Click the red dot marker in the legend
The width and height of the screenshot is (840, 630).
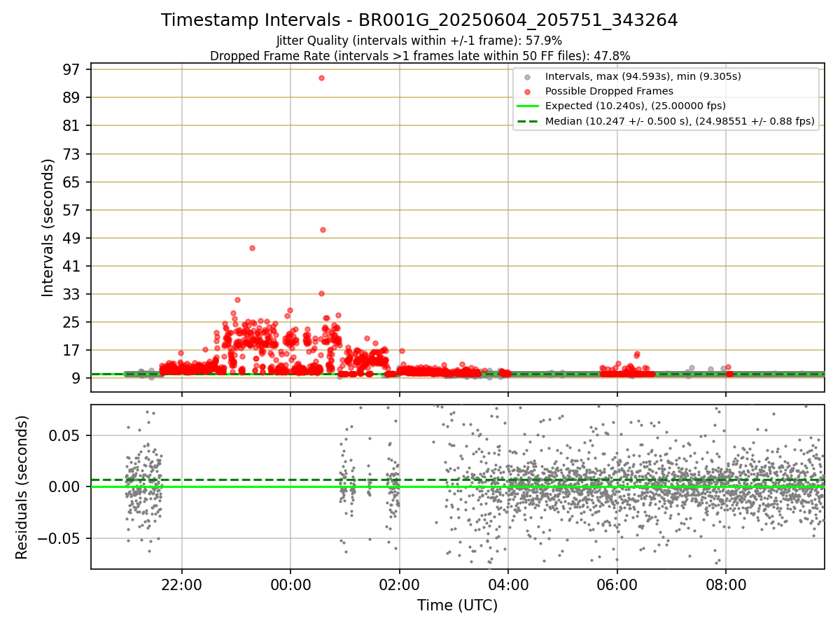point(528,91)
